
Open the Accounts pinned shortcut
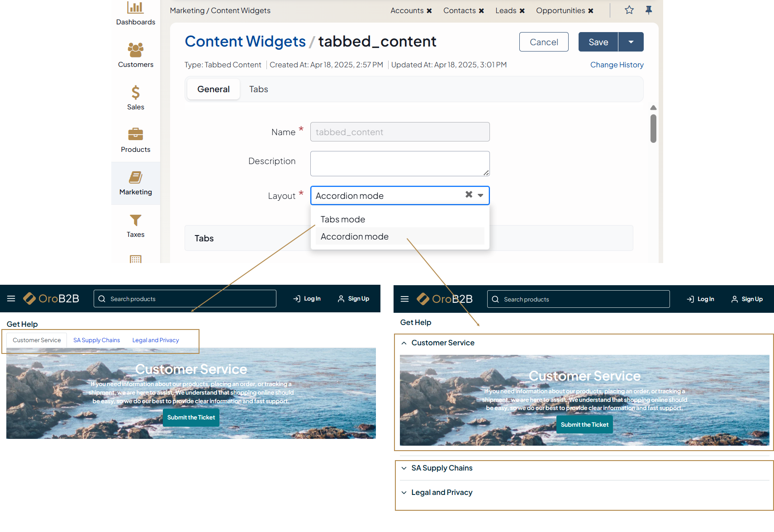pyautogui.click(x=407, y=10)
